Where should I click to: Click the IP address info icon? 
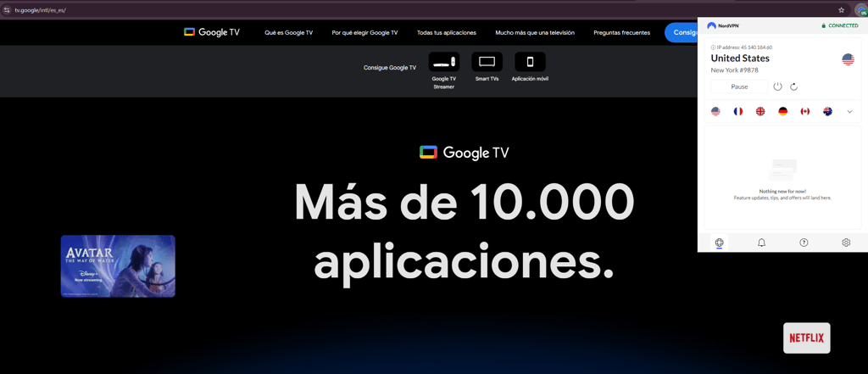click(x=713, y=47)
